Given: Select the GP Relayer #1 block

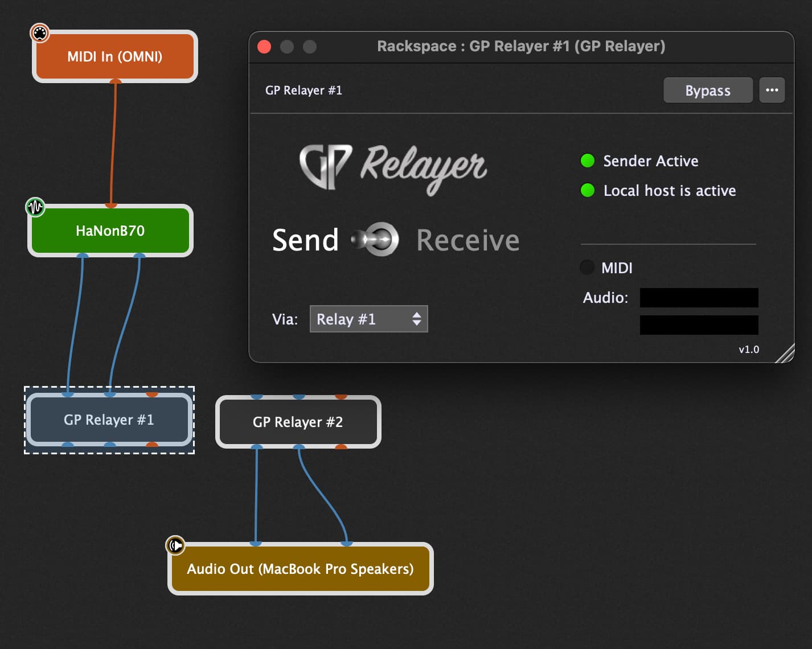Looking at the screenshot, I should [x=109, y=420].
